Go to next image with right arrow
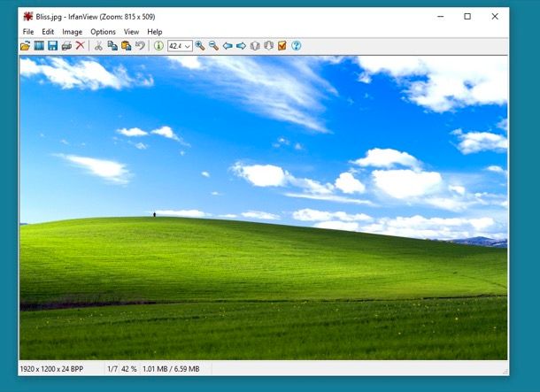Screen dimensions: 540x392 click(241, 46)
